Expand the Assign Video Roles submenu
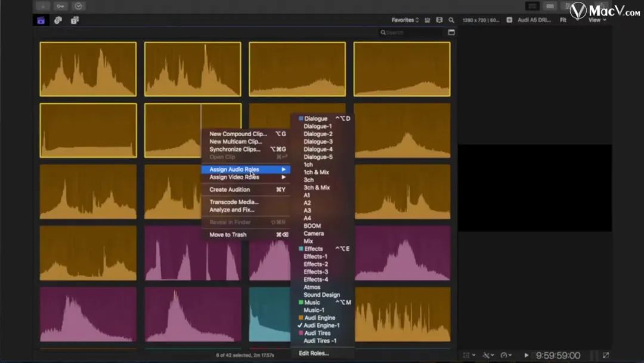644x363 pixels. pyautogui.click(x=246, y=177)
